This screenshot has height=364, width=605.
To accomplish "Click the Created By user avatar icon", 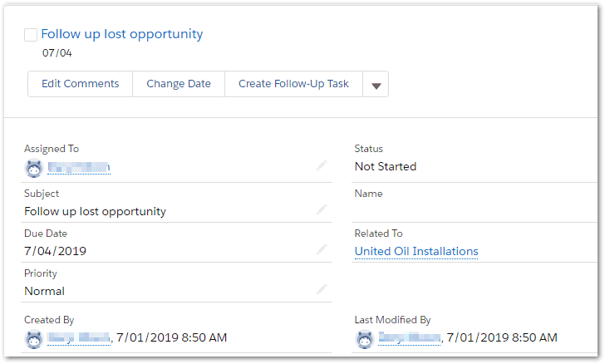I will click(x=34, y=338).
